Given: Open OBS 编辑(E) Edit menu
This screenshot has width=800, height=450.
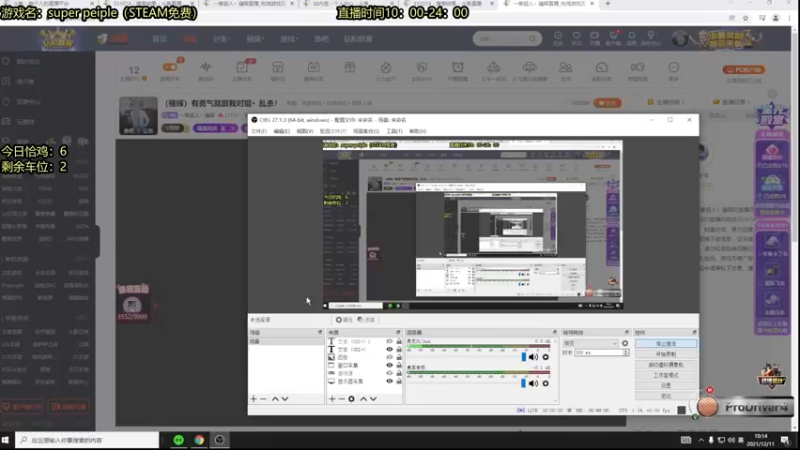Looking at the screenshot, I should (x=282, y=131).
